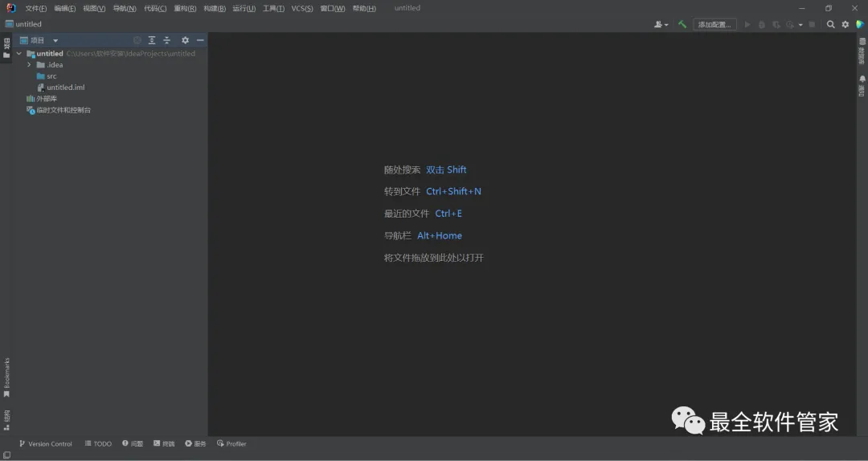The height and width of the screenshot is (461, 868).
Task: Click the Profiler run icon in top toolbar
Action: click(x=790, y=24)
